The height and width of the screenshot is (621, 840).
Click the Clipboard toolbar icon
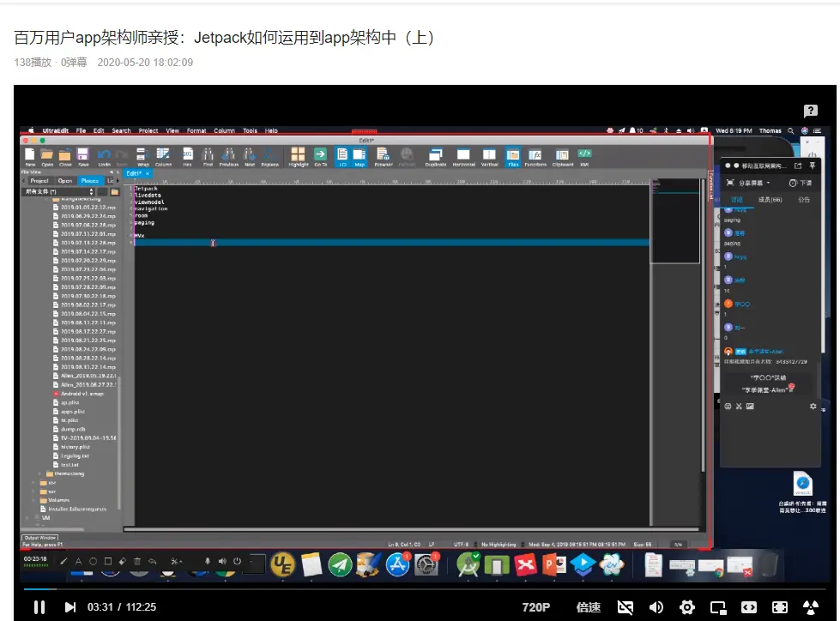pos(562,157)
